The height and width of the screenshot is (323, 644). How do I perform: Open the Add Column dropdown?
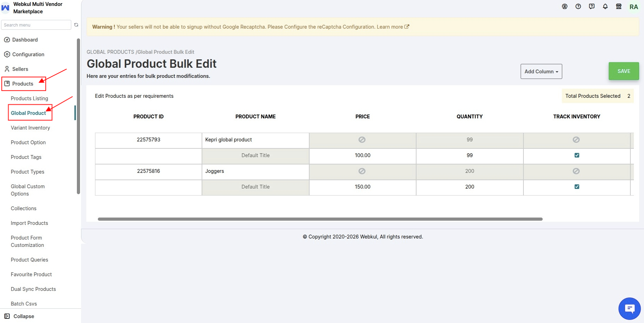541,71
